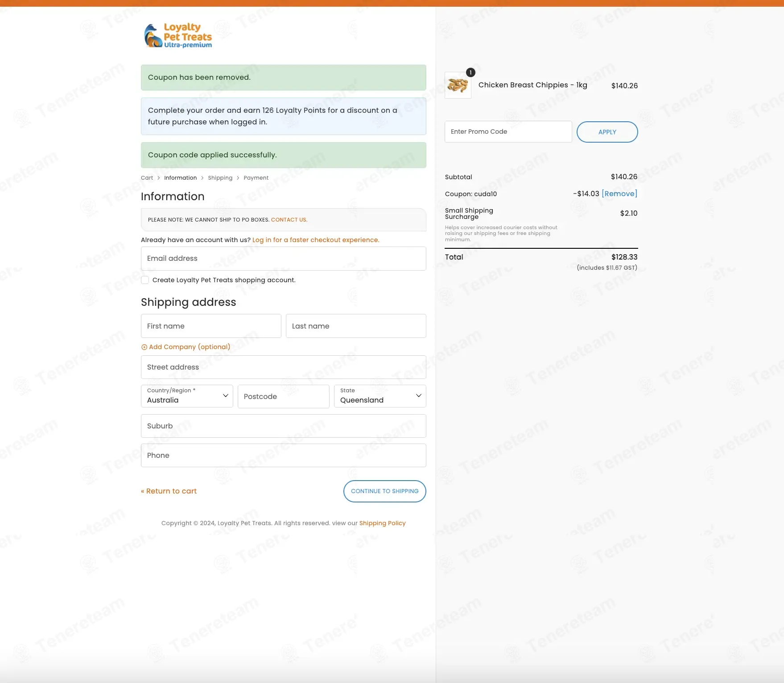The width and height of the screenshot is (784, 683).
Task: Remove the cuda10 coupon
Action: point(619,193)
